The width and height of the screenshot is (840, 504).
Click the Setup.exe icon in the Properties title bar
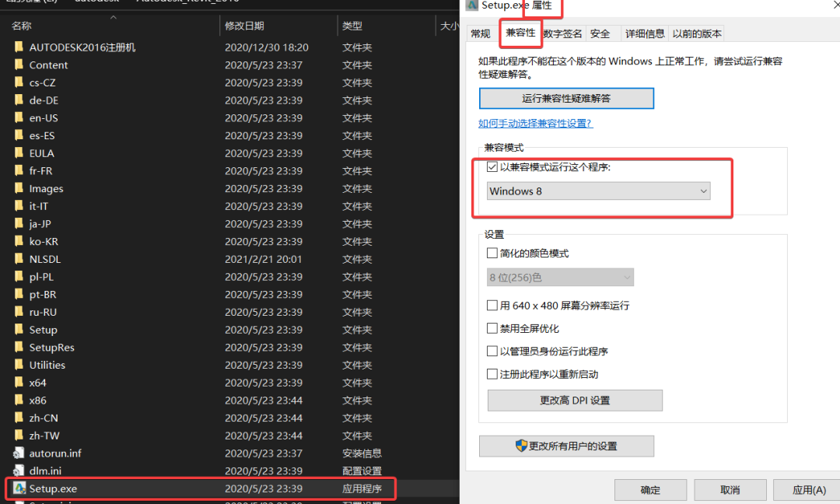coord(472,6)
